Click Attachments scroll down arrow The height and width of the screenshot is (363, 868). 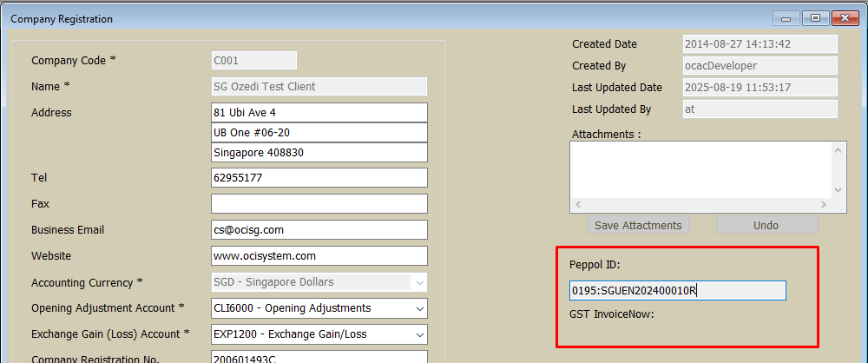coord(838,190)
